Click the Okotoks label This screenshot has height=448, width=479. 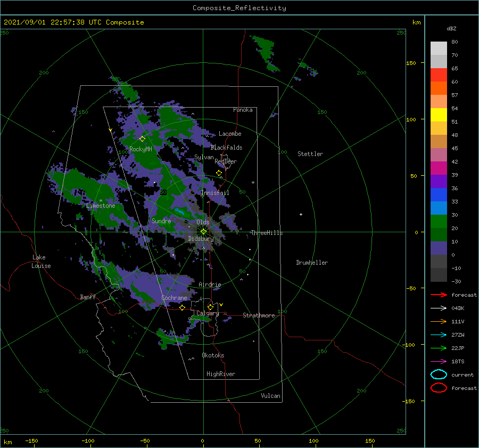(213, 355)
